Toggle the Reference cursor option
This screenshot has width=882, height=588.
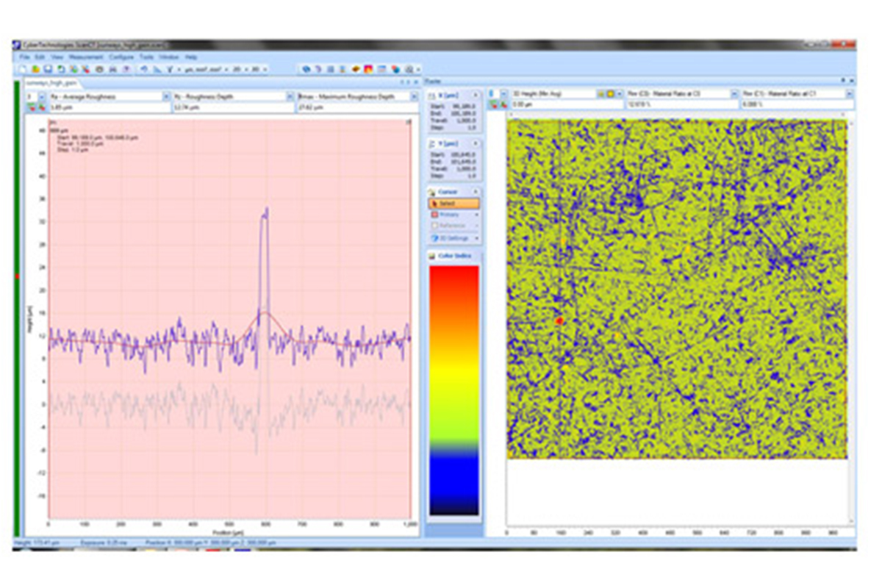453,226
